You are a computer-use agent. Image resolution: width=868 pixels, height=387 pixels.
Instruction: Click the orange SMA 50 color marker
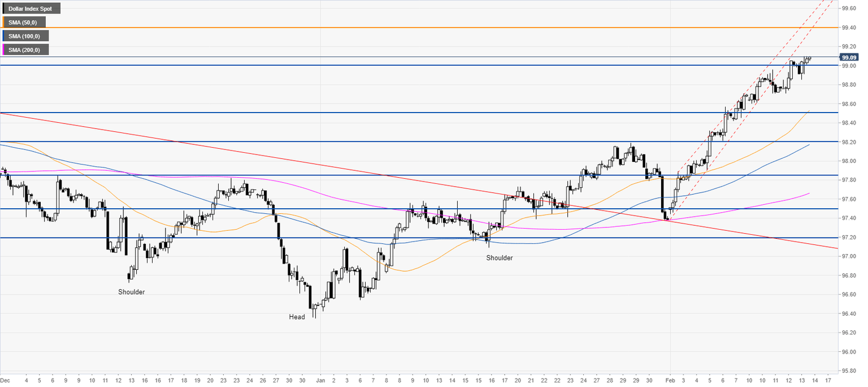(x=4, y=22)
